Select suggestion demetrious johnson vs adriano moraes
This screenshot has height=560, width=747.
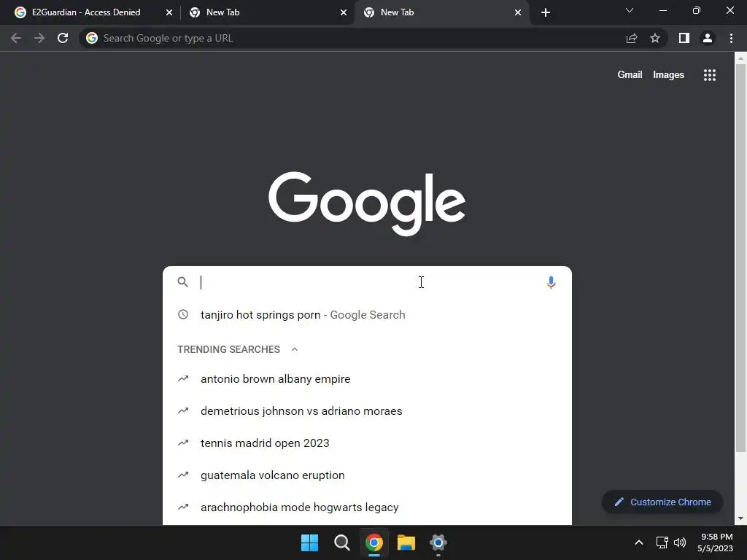[367, 411]
